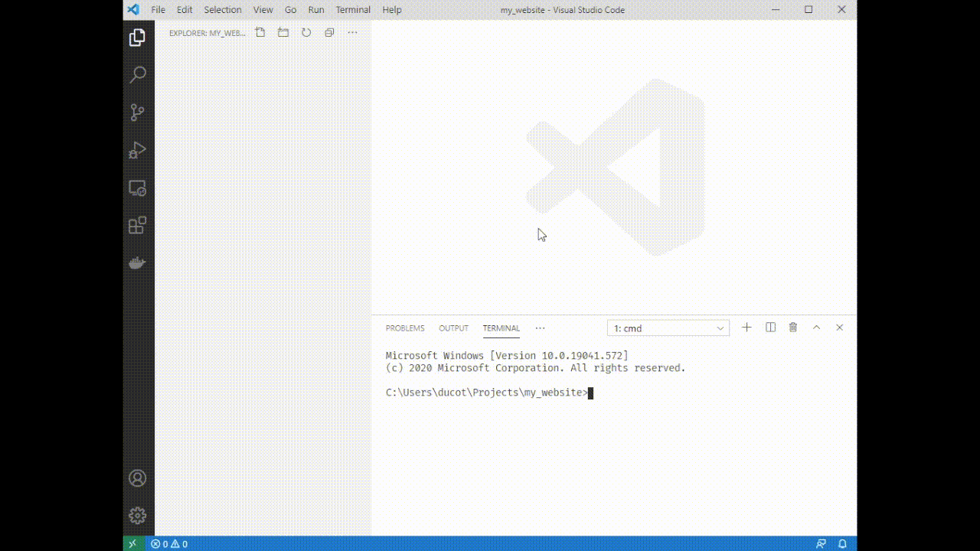Split the terminal
Viewport: 980px width, 551px height.
(x=770, y=327)
